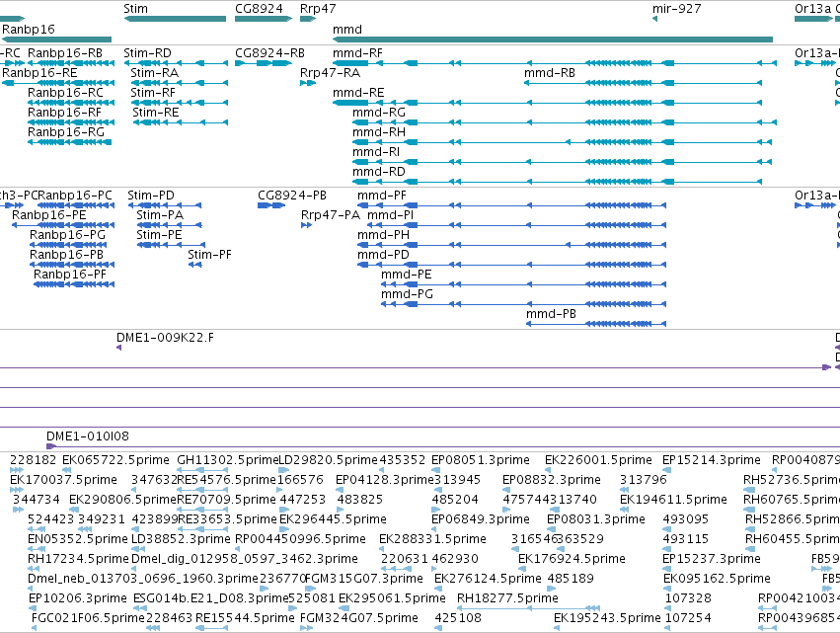
Task: Select transcript Ranbp16-RG
Action: (x=70, y=142)
